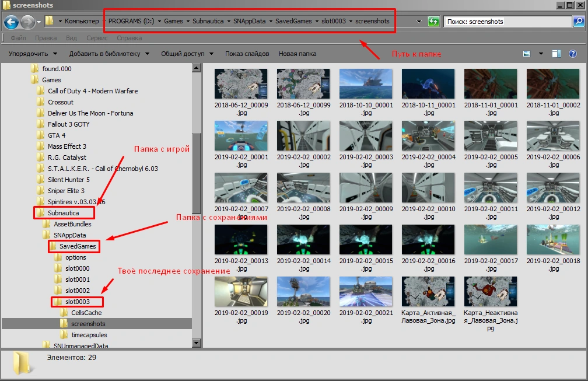Open help with question mark icon
The width and height of the screenshot is (588, 381).
[x=573, y=54]
